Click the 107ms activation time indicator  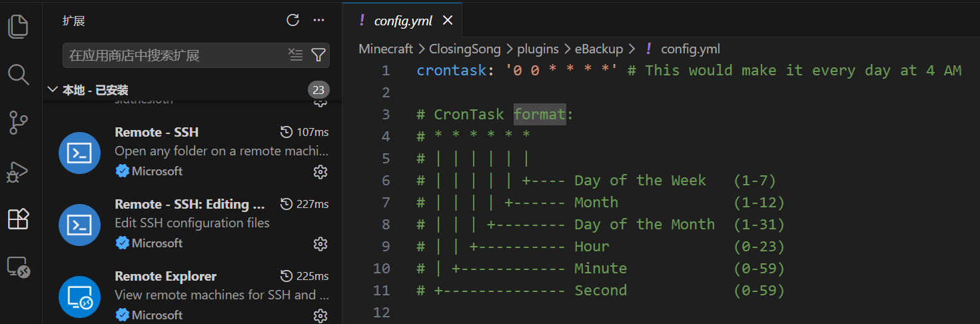[x=304, y=132]
